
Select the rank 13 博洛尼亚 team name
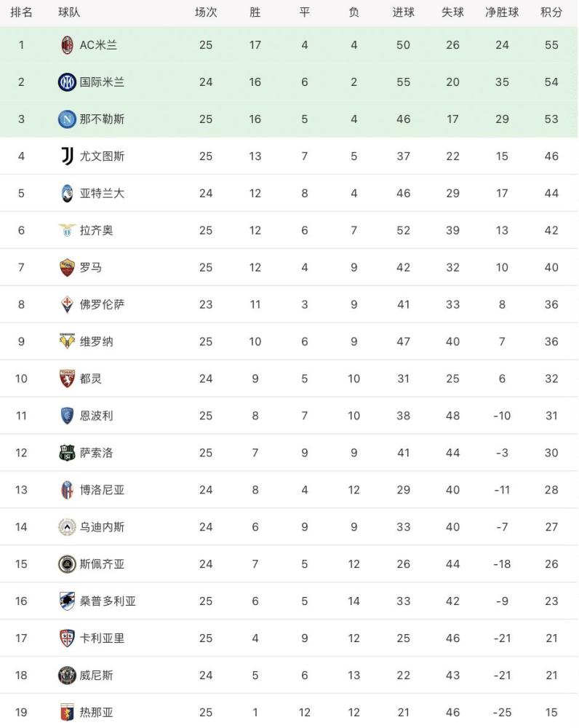102,490
